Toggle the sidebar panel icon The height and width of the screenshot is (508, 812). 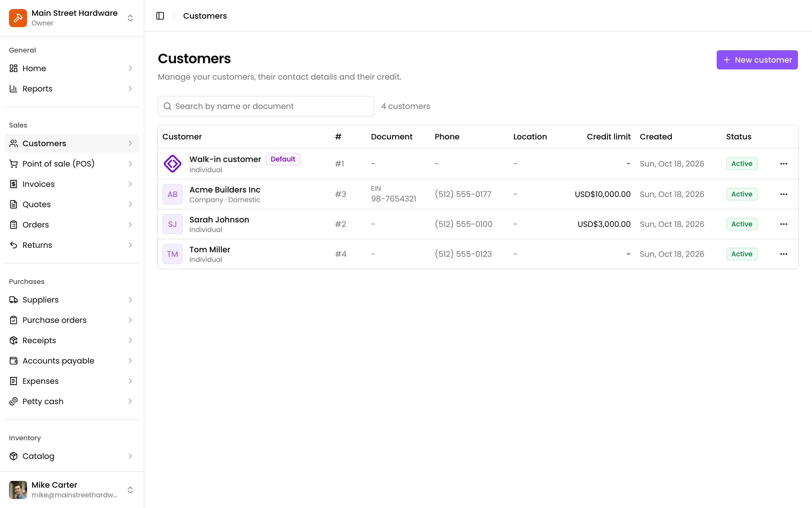(160, 16)
